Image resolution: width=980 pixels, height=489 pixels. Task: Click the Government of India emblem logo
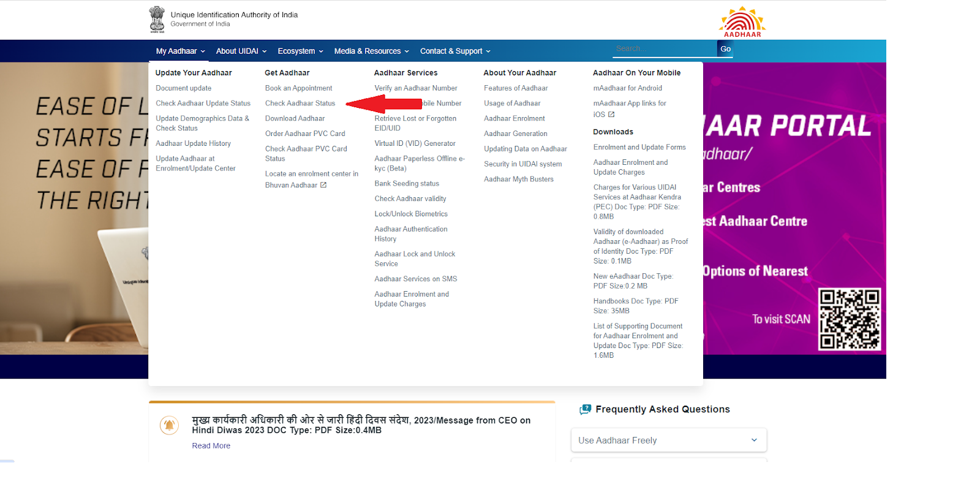[157, 19]
